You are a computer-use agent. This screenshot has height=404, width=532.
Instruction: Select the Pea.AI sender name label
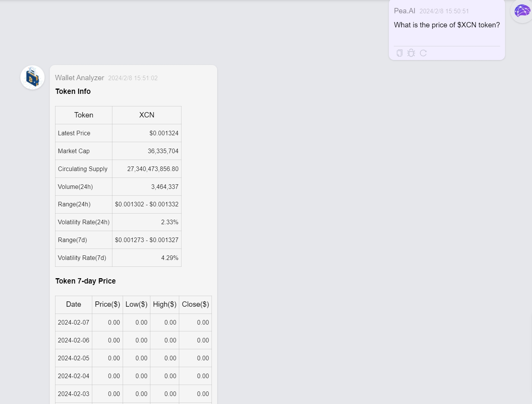(404, 11)
